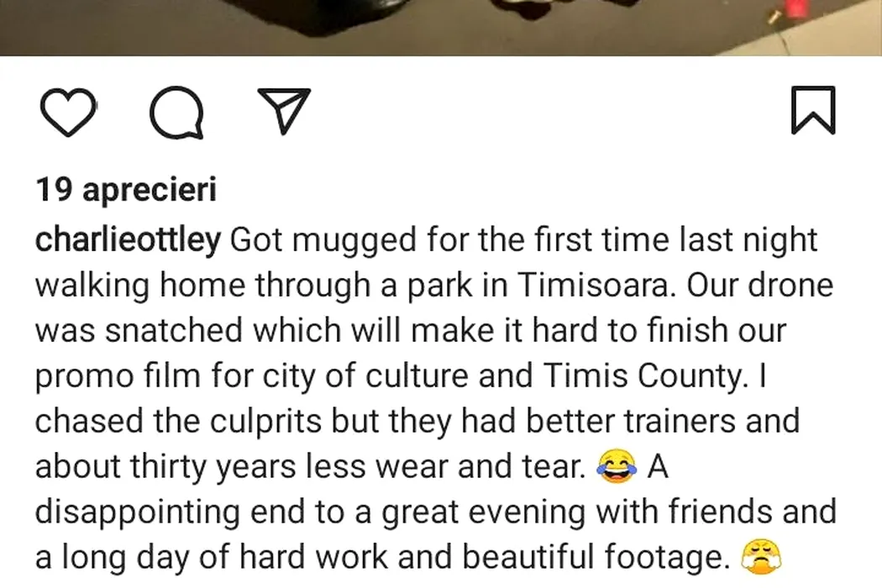Click the huffing face emoji ending the caption

(x=761, y=557)
